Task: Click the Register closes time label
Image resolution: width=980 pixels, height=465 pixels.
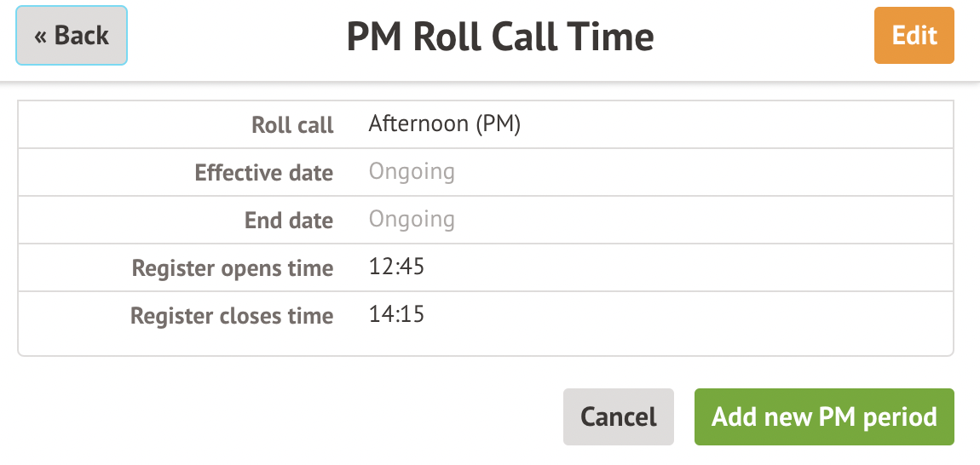Action: (231, 316)
